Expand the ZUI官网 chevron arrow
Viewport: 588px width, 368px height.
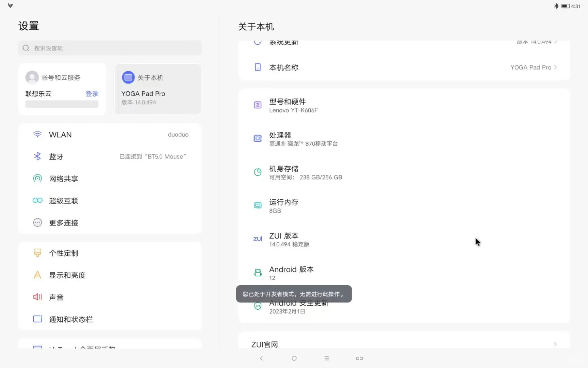point(555,344)
